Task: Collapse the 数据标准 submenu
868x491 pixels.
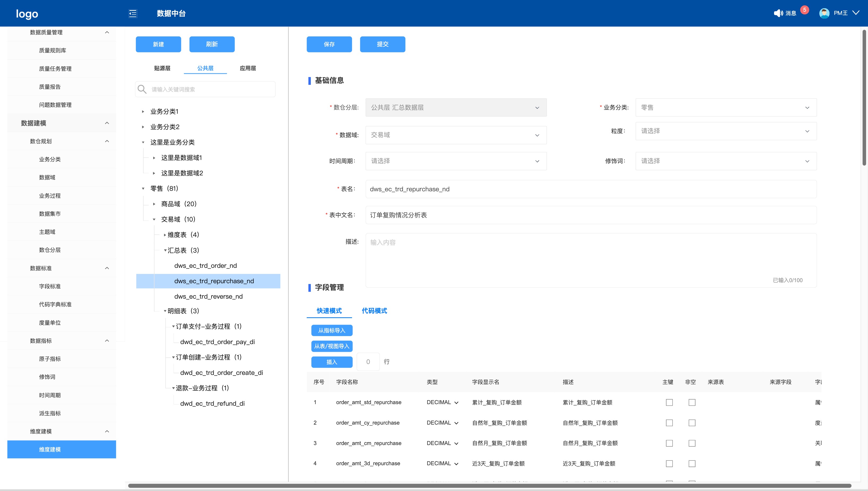Action: pyautogui.click(x=107, y=268)
